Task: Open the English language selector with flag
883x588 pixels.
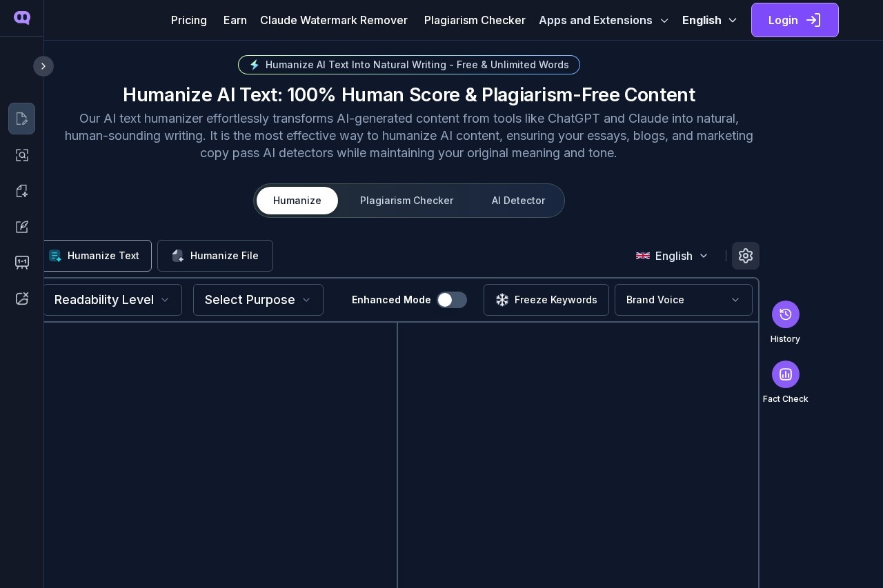Action: click(x=672, y=256)
